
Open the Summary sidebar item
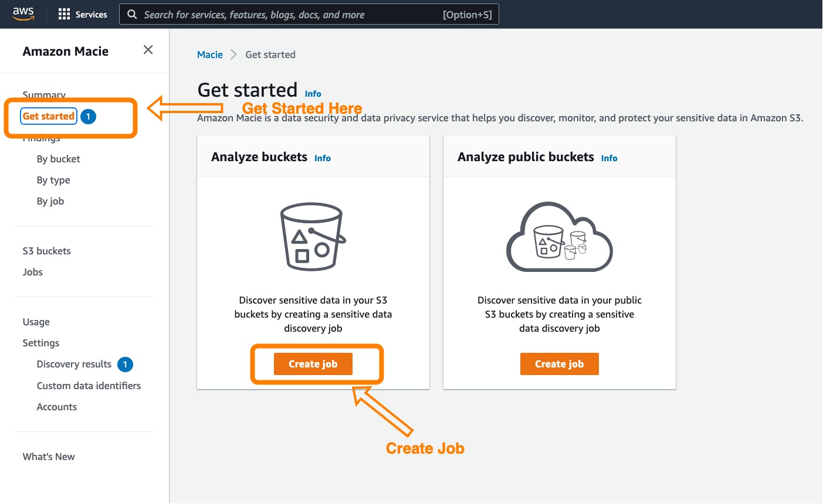[44, 94]
